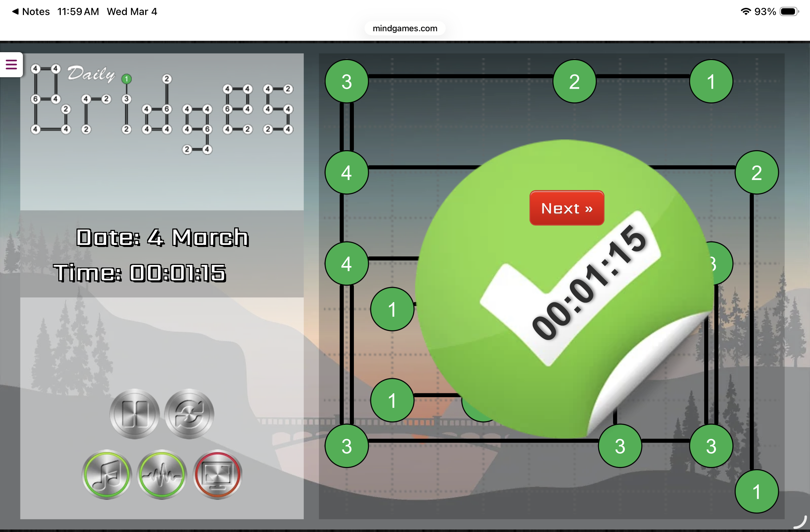The image size is (810, 532).
Task: Tap the battery status indicator
Action: [x=789, y=11]
